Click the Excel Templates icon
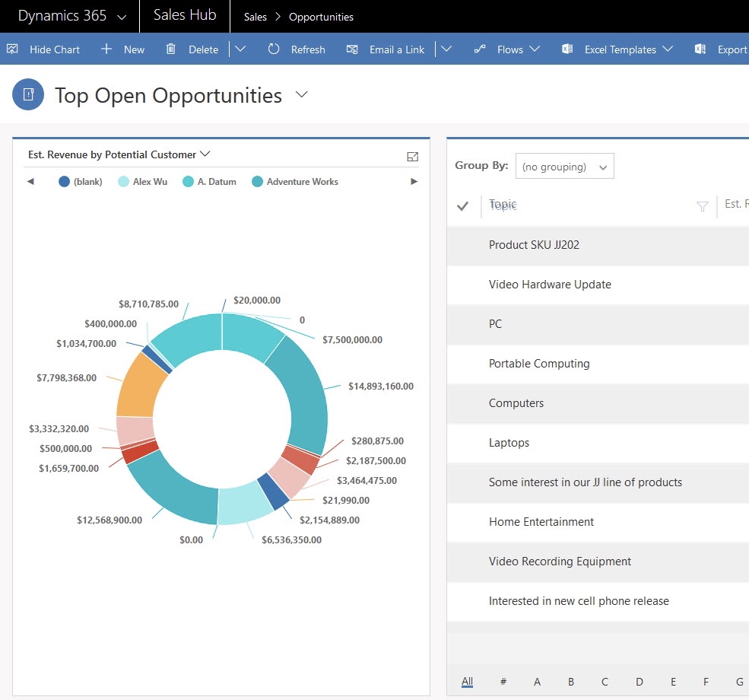 click(x=567, y=49)
